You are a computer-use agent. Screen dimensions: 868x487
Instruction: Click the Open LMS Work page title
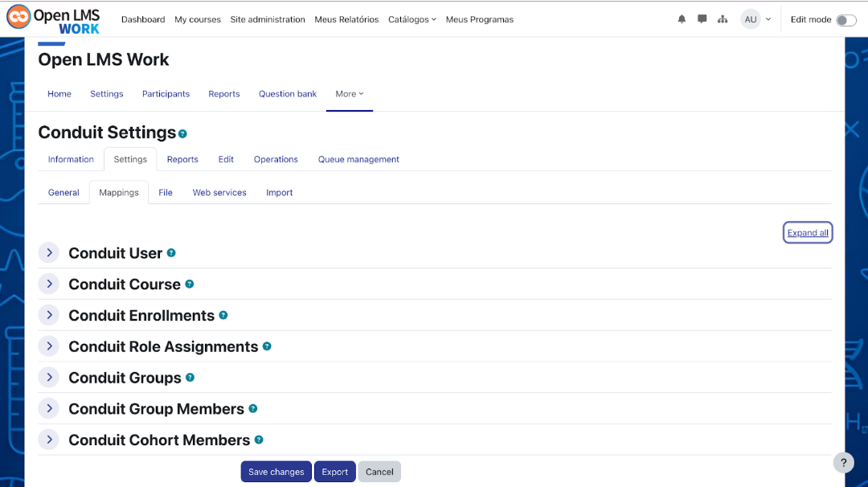click(x=104, y=59)
